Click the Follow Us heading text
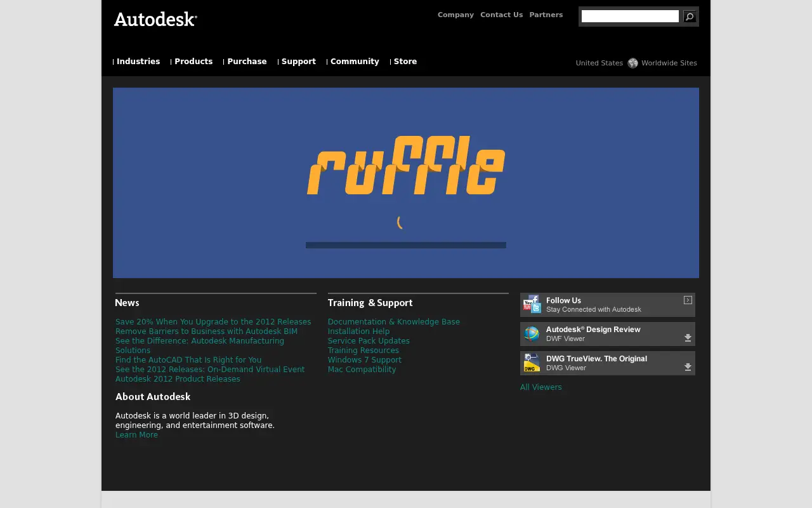812x508 pixels. pos(563,300)
